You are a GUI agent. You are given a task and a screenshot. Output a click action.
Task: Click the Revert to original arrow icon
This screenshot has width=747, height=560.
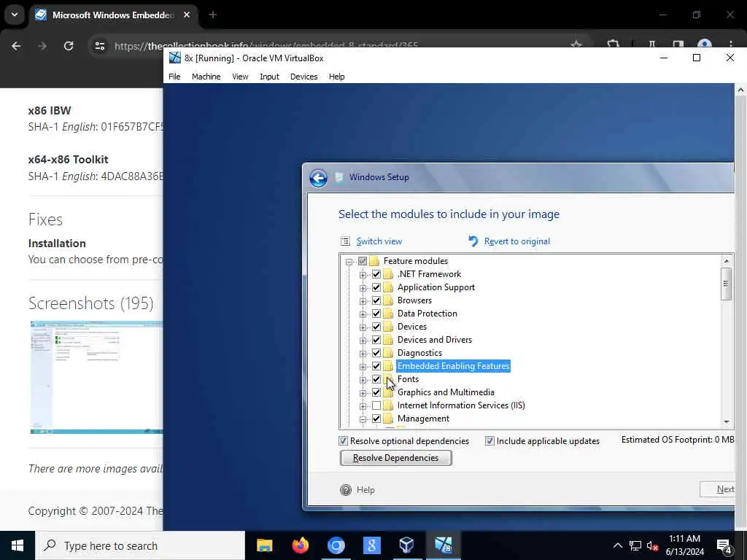coord(473,241)
